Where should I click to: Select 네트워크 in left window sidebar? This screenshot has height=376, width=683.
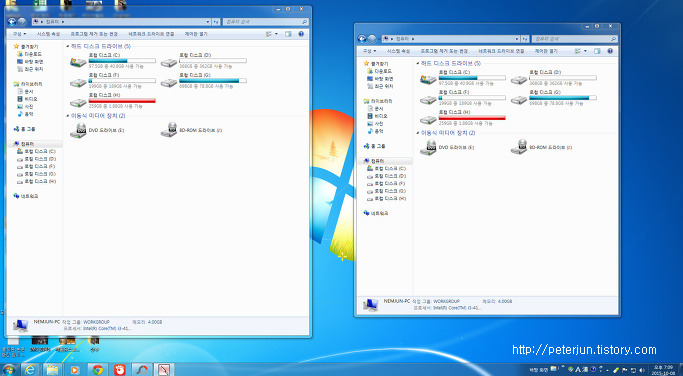pos(26,196)
